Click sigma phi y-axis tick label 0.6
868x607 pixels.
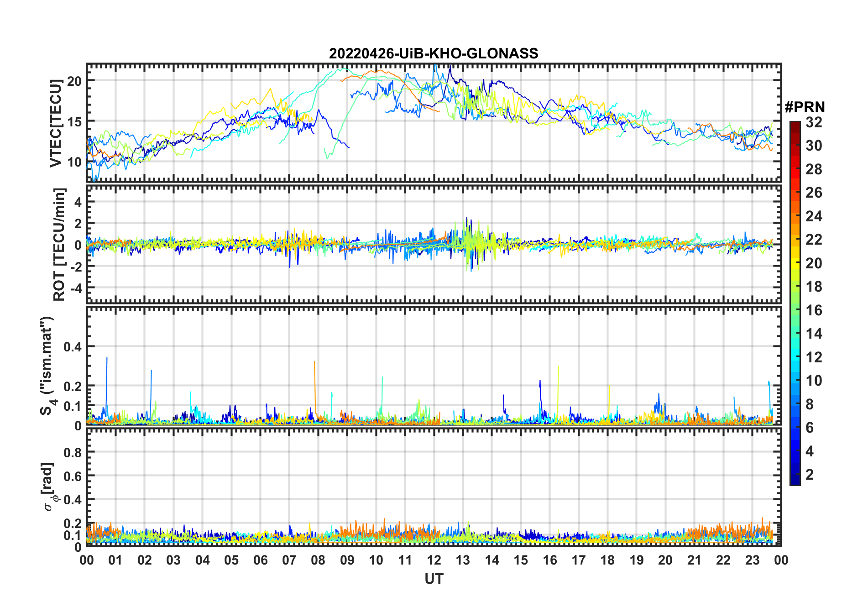(x=73, y=476)
